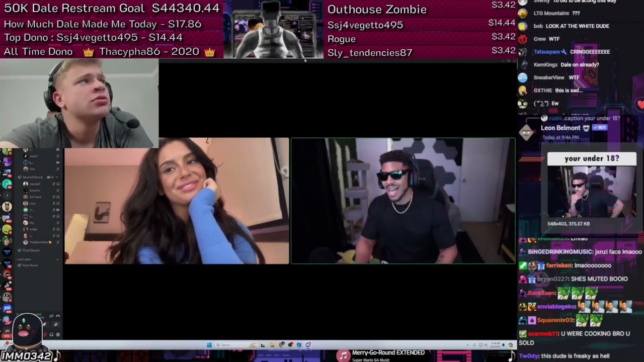Launch Chrome from the taskbar

[282, 345]
